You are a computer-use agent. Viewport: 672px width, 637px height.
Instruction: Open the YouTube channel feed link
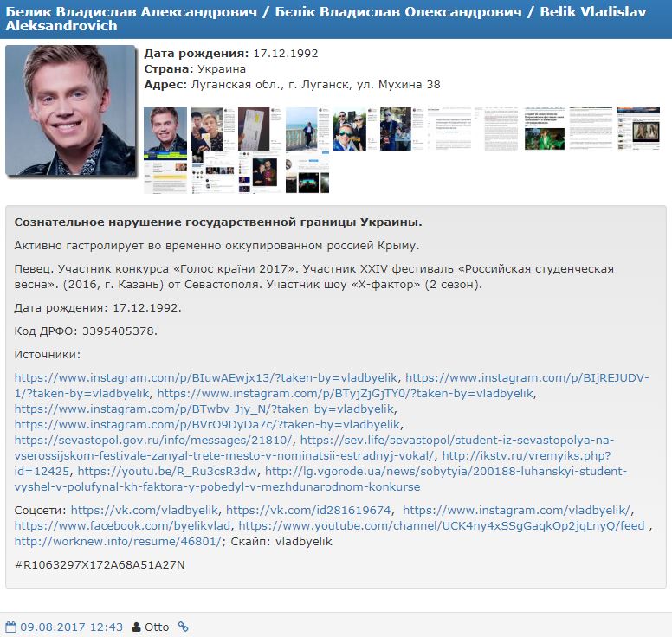point(442,525)
